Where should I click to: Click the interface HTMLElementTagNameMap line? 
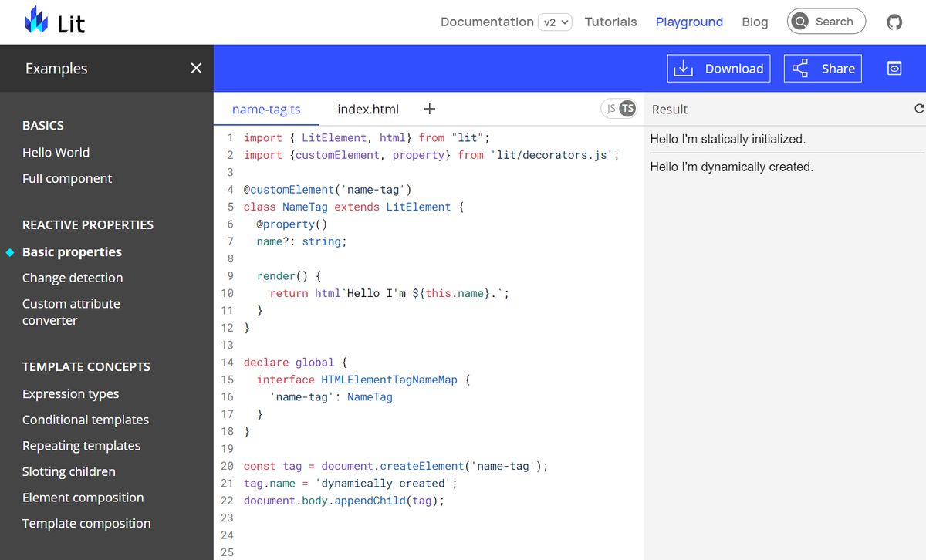click(363, 380)
